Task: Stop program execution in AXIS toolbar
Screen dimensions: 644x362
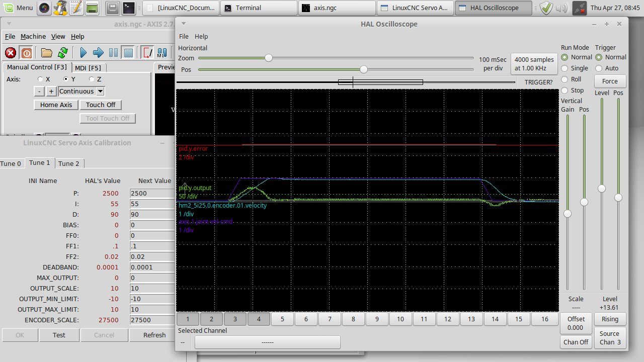Action: 128,52
